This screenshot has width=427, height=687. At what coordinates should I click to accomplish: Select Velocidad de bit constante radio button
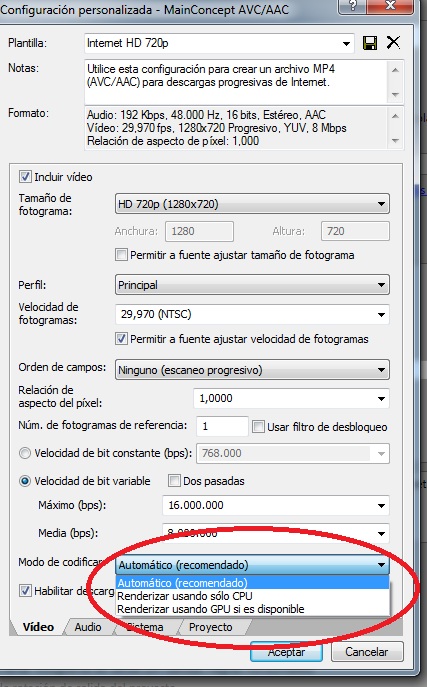(x=25, y=453)
